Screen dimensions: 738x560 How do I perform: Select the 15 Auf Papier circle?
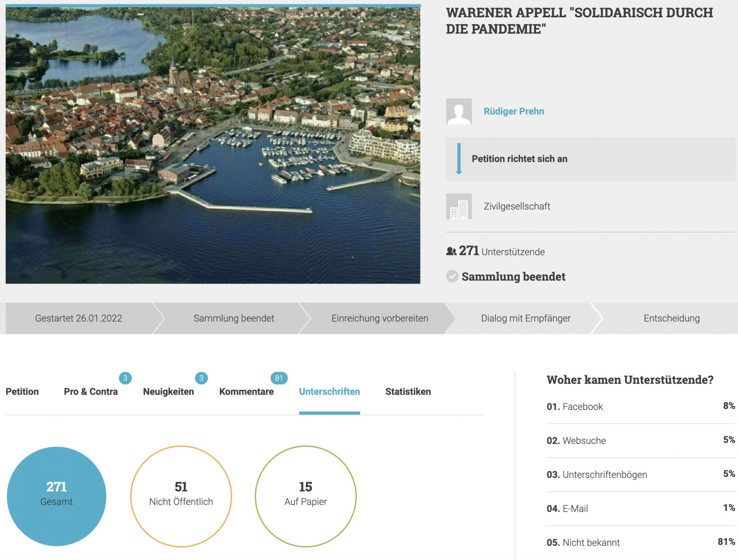pyautogui.click(x=306, y=496)
